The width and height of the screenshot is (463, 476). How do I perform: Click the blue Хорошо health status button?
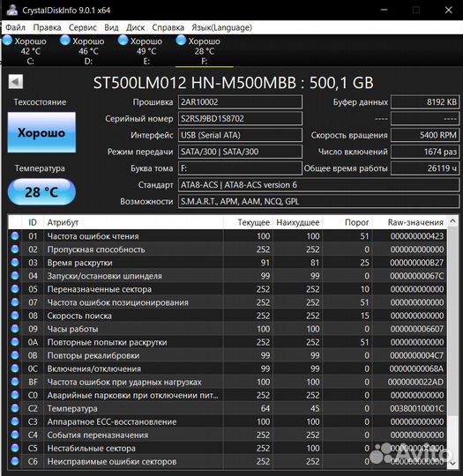point(41,132)
